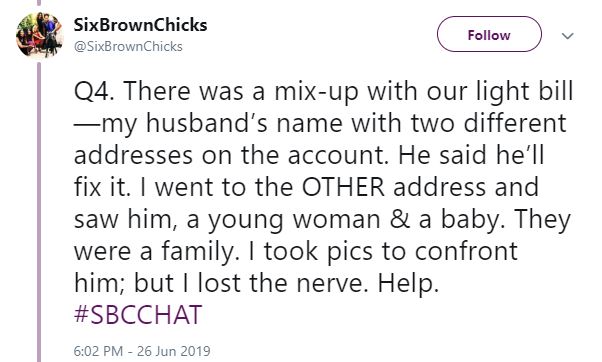Click the words 'took pics to confront'

pos(390,252)
